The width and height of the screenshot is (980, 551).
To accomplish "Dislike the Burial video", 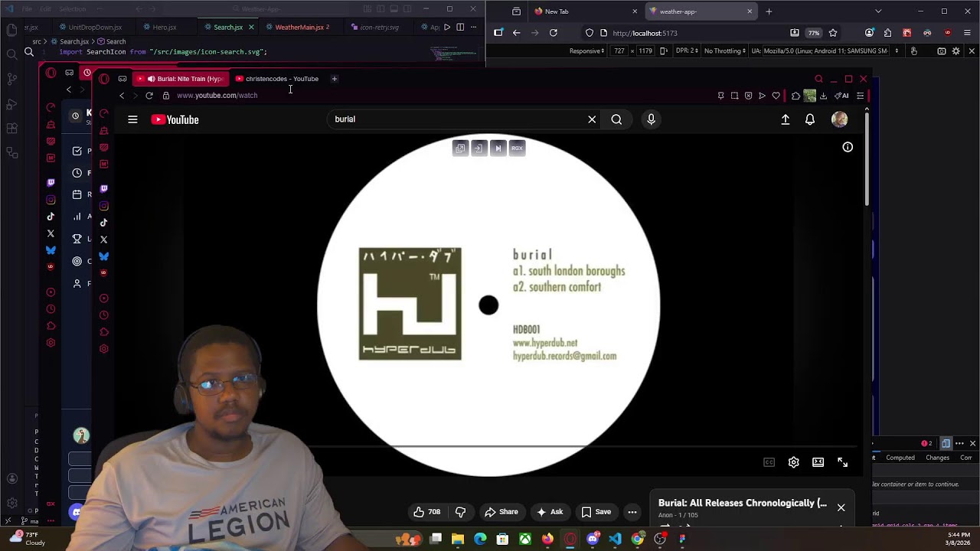I will (x=460, y=512).
